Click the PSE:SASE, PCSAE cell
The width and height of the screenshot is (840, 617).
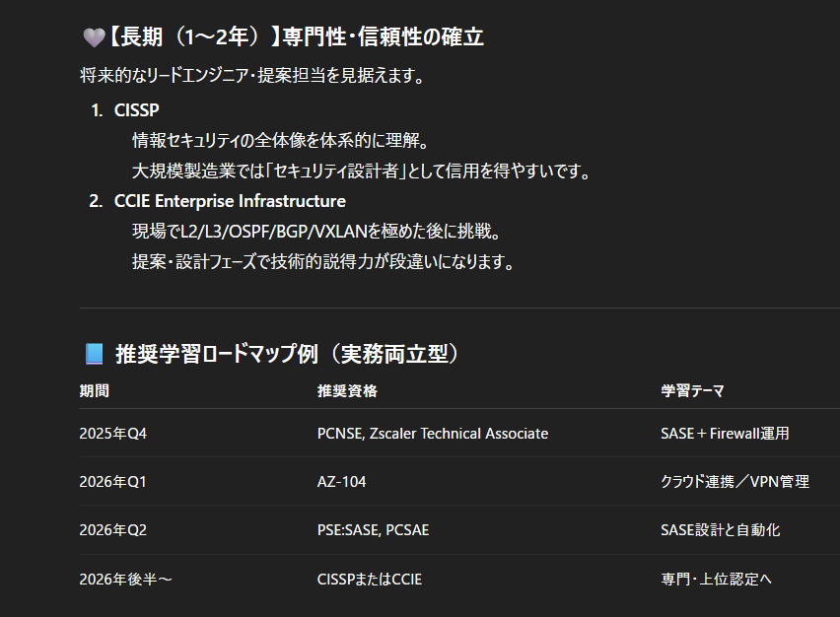pyautogui.click(x=373, y=530)
